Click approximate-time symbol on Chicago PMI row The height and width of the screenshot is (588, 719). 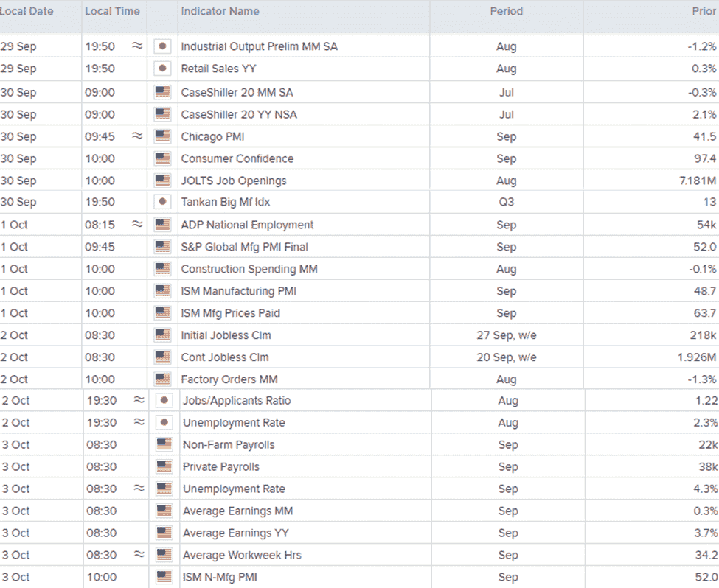(x=137, y=136)
